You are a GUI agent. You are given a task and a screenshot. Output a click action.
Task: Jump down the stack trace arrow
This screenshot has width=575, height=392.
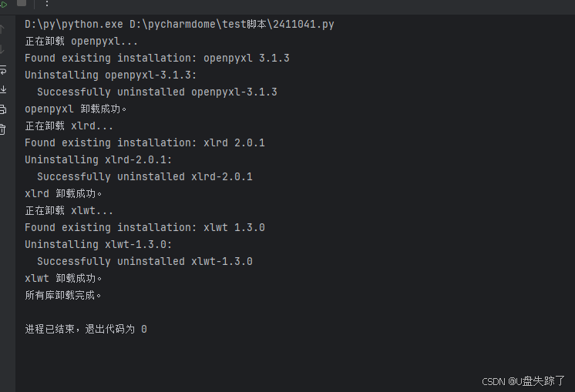tap(3, 49)
